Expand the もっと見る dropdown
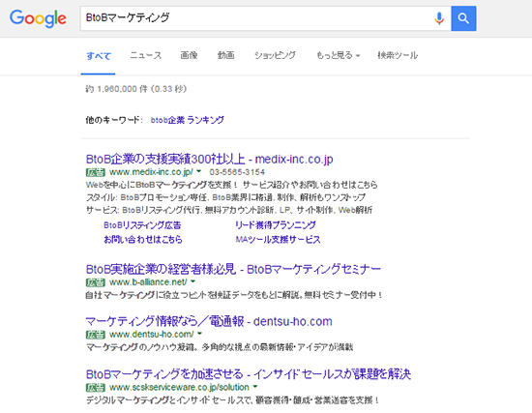The image size is (532, 413). pyautogui.click(x=339, y=55)
